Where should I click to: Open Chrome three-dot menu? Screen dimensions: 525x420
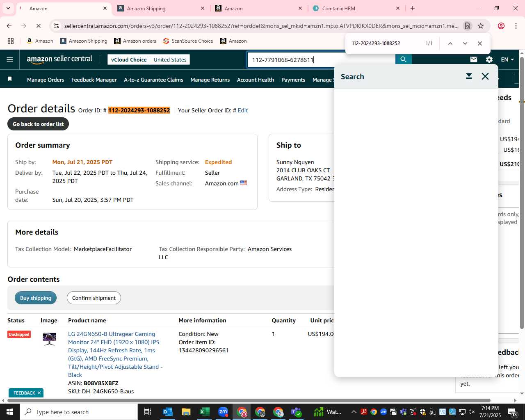516,26
